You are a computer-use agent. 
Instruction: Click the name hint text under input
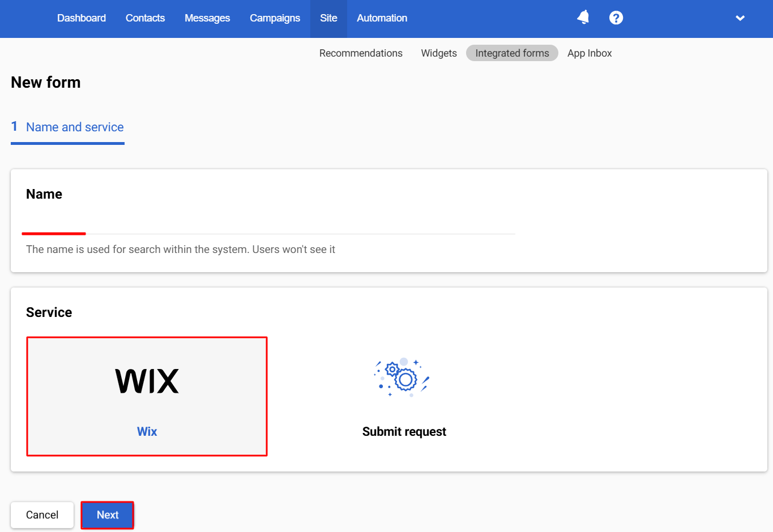[181, 250]
